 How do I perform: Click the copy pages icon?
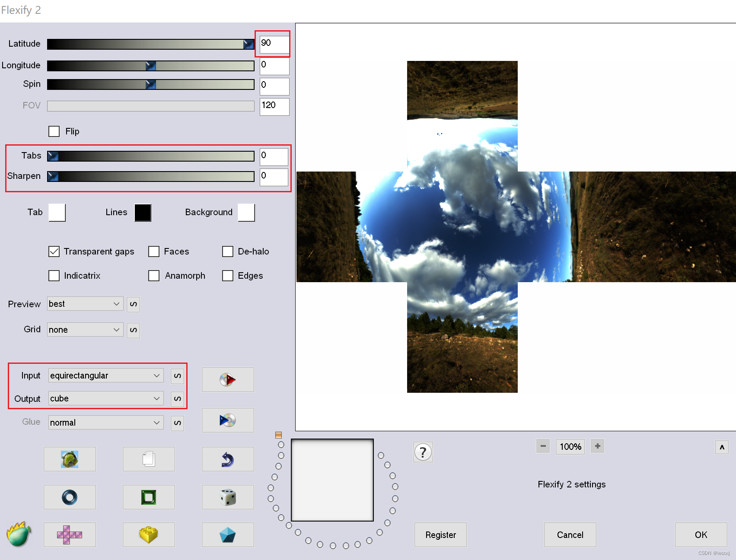149,459
